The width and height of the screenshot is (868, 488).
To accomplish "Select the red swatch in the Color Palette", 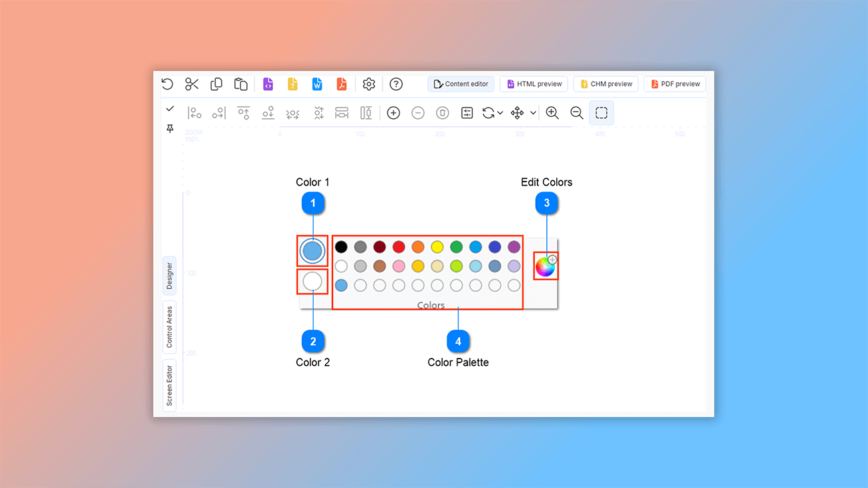I will tap(399, 246).
